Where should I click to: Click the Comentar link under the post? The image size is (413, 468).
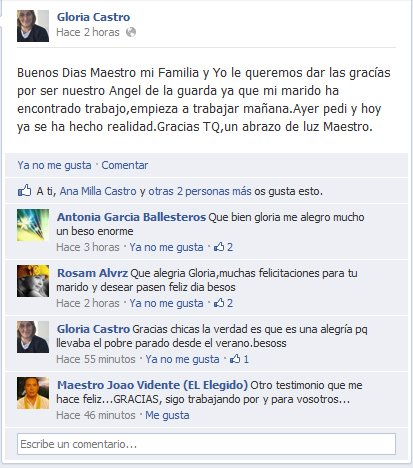coord(125,165)
